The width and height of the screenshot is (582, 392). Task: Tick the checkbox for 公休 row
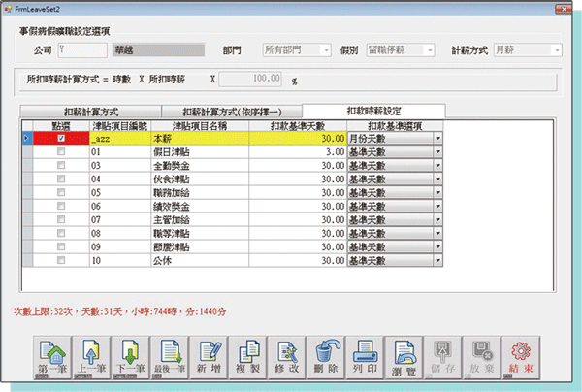coord(63,261)
